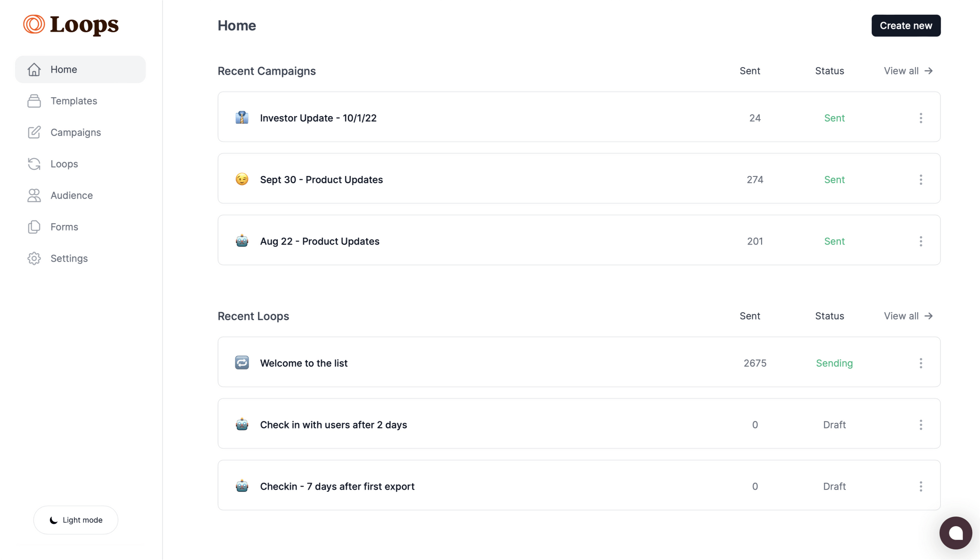
Task: Open Templates from the sidebar
Action: (x=73, y=101)
